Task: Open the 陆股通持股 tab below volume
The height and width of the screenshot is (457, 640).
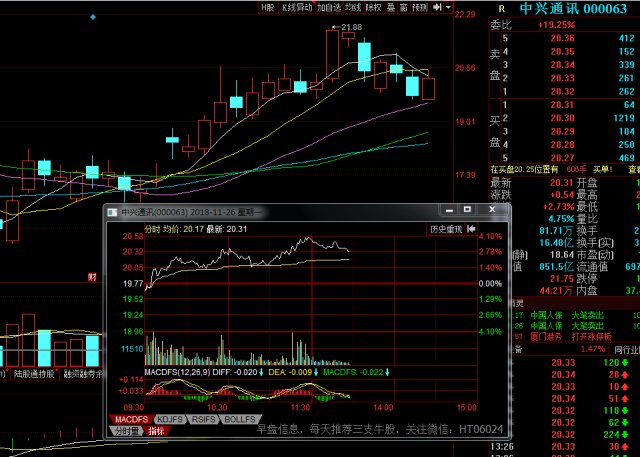Action: click(33, 374)
